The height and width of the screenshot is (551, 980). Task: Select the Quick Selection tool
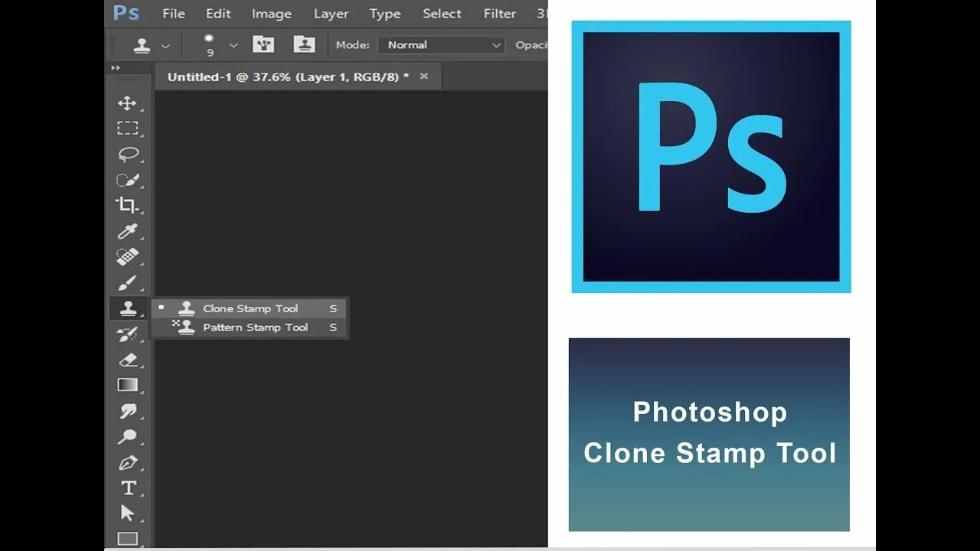(x=127, y=181)
